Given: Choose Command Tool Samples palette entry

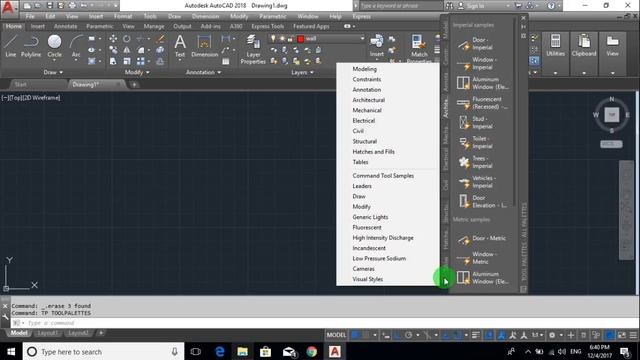Looking at the screenshot, I should (383, 176).
